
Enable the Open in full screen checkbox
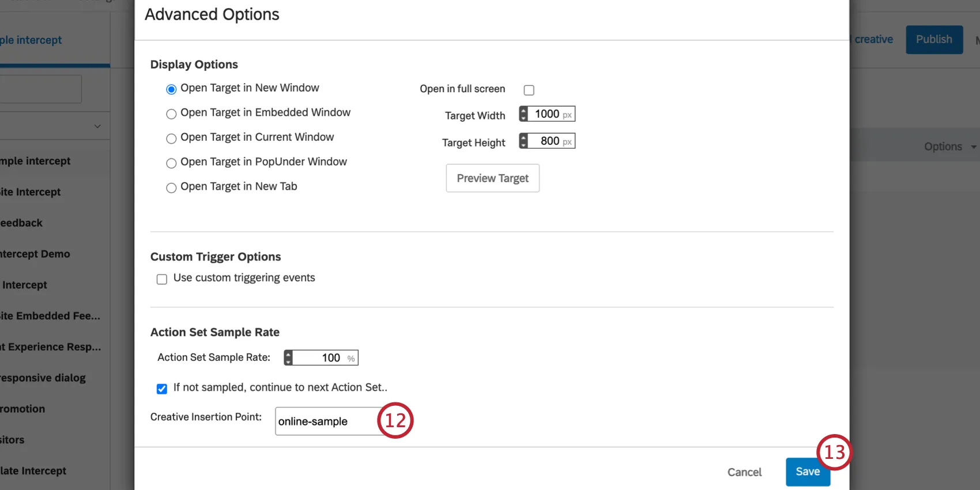tap(529, 89)
